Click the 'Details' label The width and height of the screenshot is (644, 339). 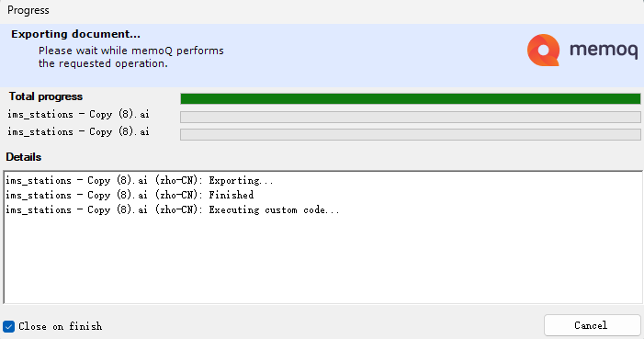(x=23, y=157)
